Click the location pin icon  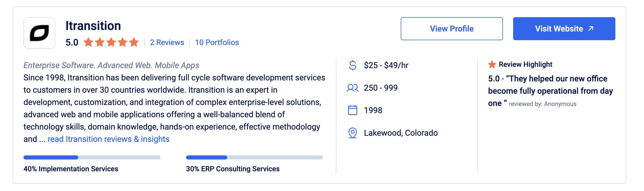353,133
